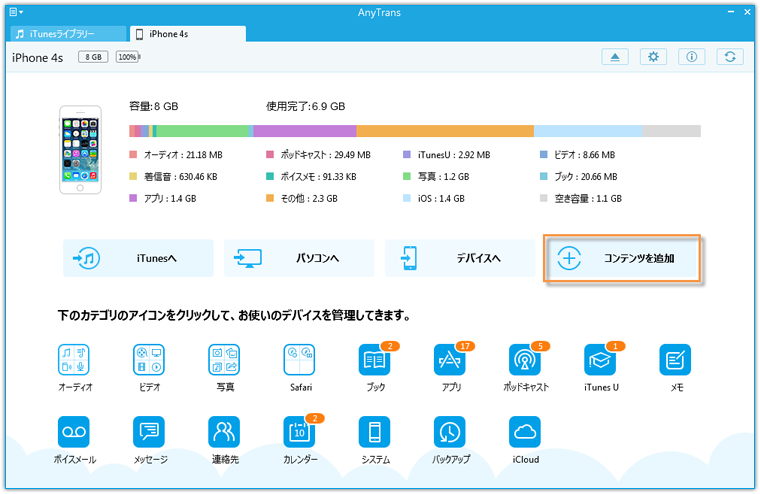This screenshot has height=494, width=760.
Task: Open the AnyTrans title bar menu dropdown
Action: (16, 12)
